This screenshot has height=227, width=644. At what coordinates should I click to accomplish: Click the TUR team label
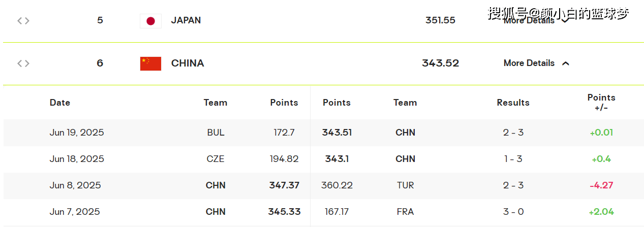pyautogui.click(x=405, y=185)
